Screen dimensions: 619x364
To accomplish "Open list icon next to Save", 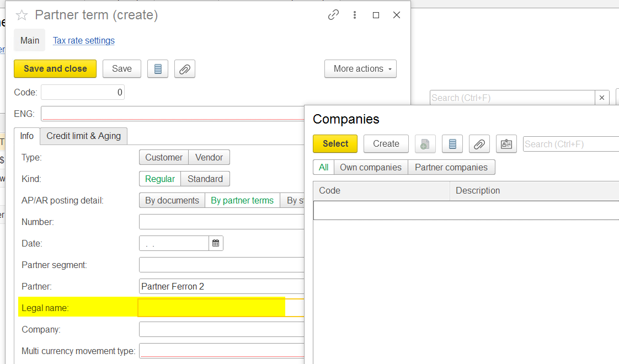I will pyautogui.click(x=158, y=69).
